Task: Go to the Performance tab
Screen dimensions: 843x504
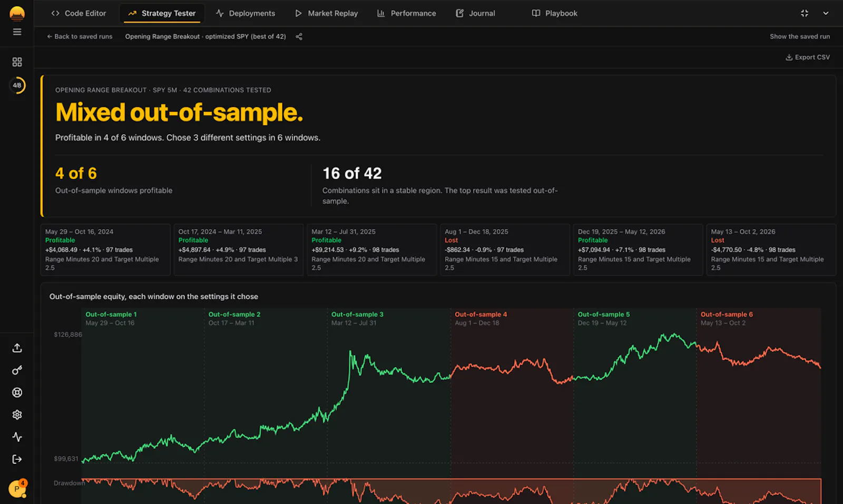Action: [407, 13]
